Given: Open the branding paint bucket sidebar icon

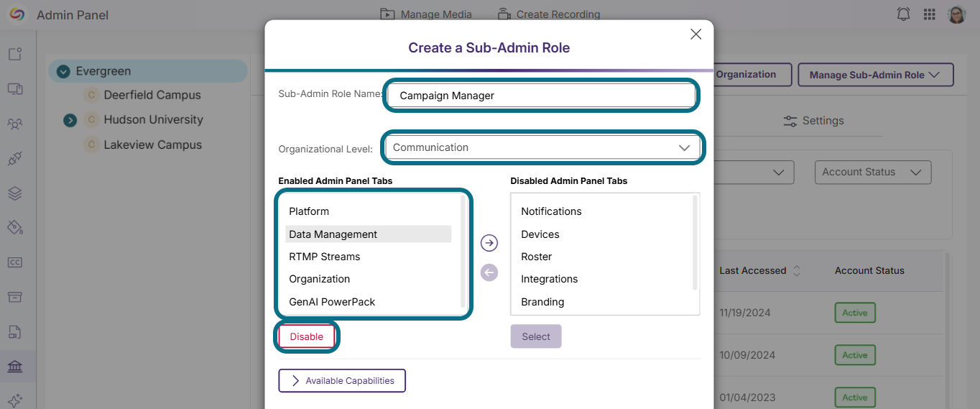Looking at the screenshot, I should click(15, 228).
